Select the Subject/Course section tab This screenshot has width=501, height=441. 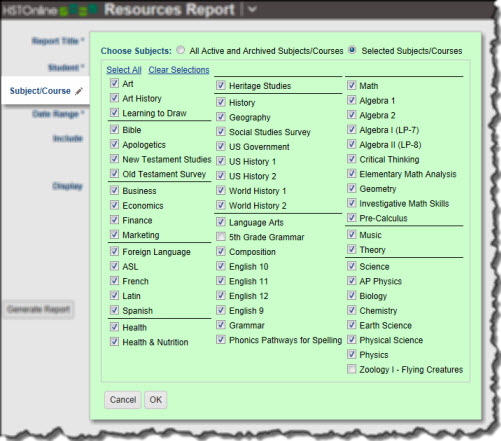pyautogui.click(x=45, y=91)
